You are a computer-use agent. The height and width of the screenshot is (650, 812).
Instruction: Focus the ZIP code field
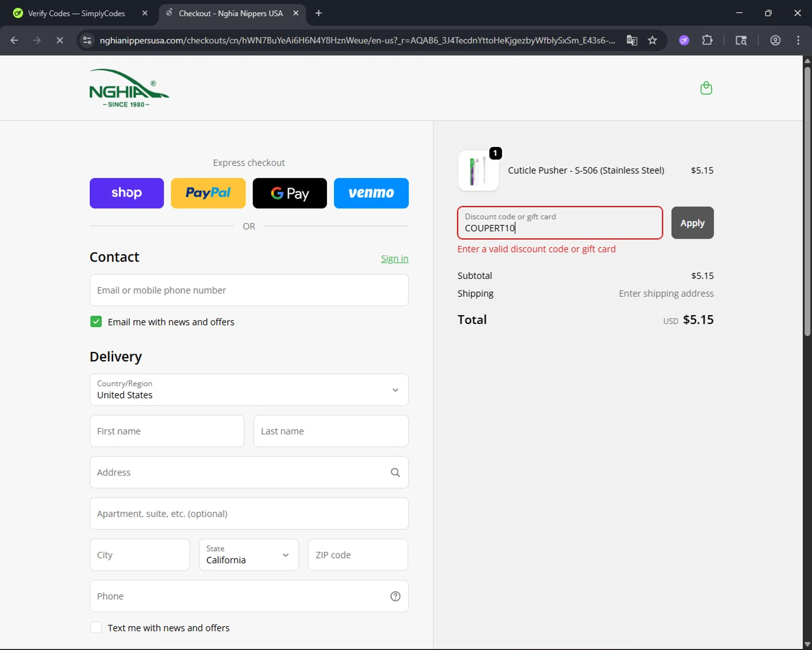[x=358, y=555]
